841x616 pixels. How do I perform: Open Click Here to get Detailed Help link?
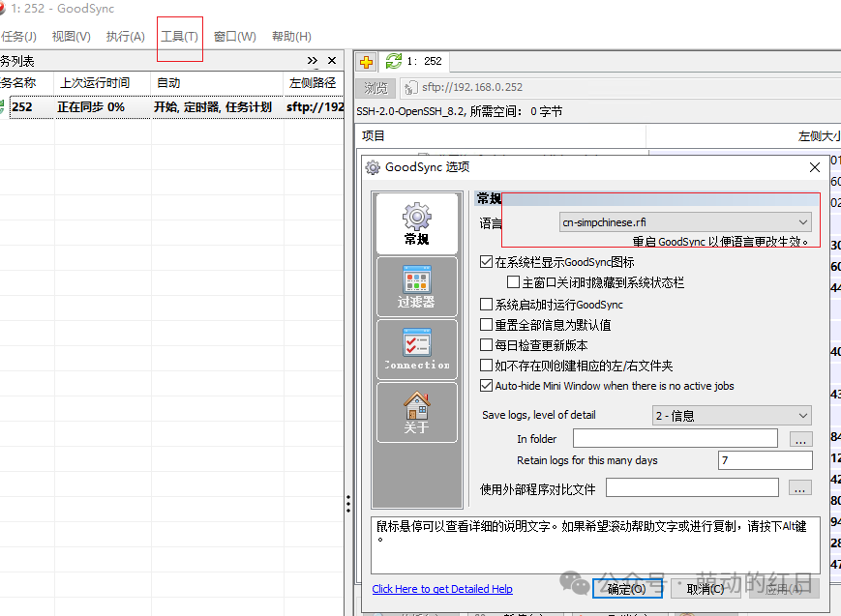click(442, 589)
